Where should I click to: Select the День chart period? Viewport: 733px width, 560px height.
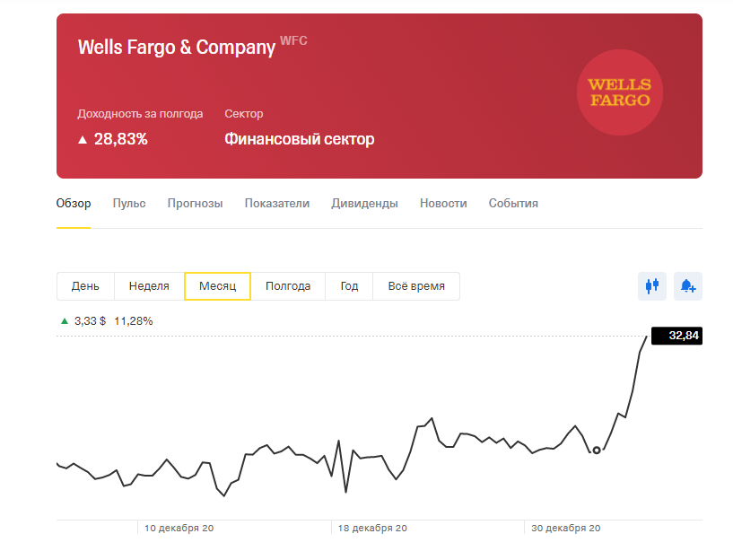tap(85, 286)
